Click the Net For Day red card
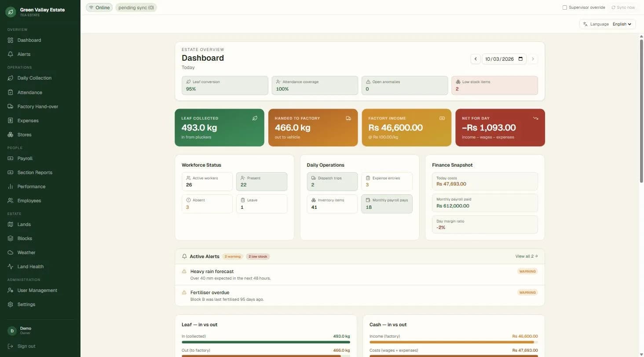Viewport: 644px width, 357px height. [500, 127]
